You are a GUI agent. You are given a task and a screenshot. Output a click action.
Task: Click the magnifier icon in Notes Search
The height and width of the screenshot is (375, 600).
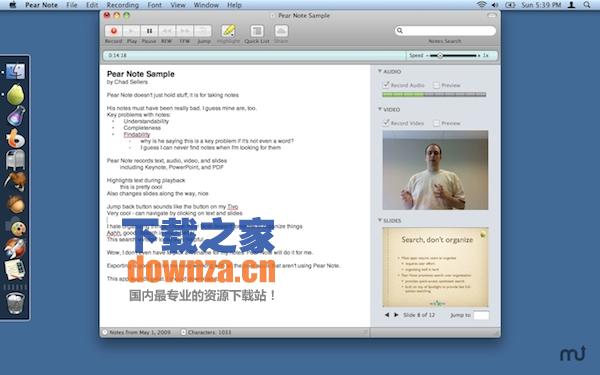(x=400, y=31)
